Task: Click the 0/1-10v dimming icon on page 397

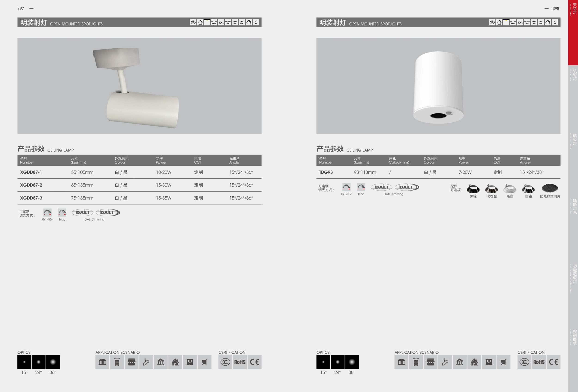Action: pos(47,212)
